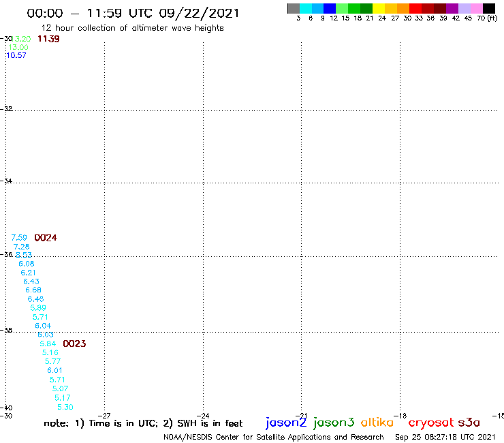Viewport: 504px width, 443px height.
Task: Click the wave height value 5.89
Action: [x=38, y=308]
